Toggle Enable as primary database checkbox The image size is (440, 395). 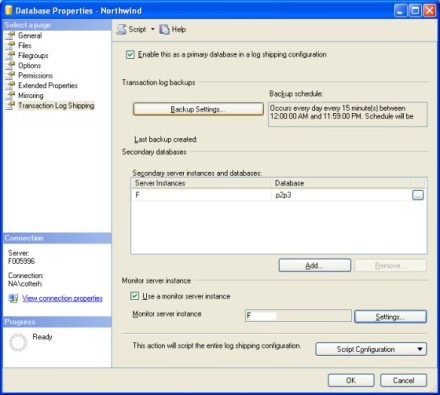(x=130, y=55)
